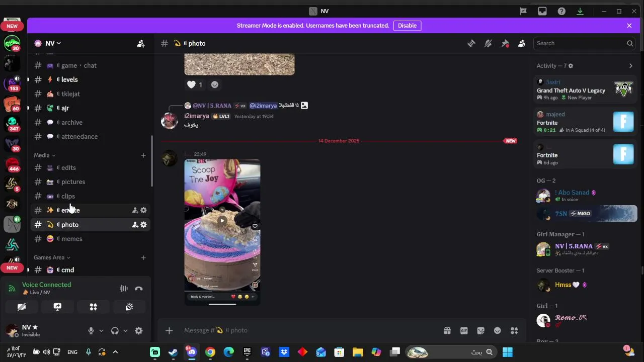Click create invite icon on photo channel
Viewport: 644px width, 362px height.
coord(135,225)
